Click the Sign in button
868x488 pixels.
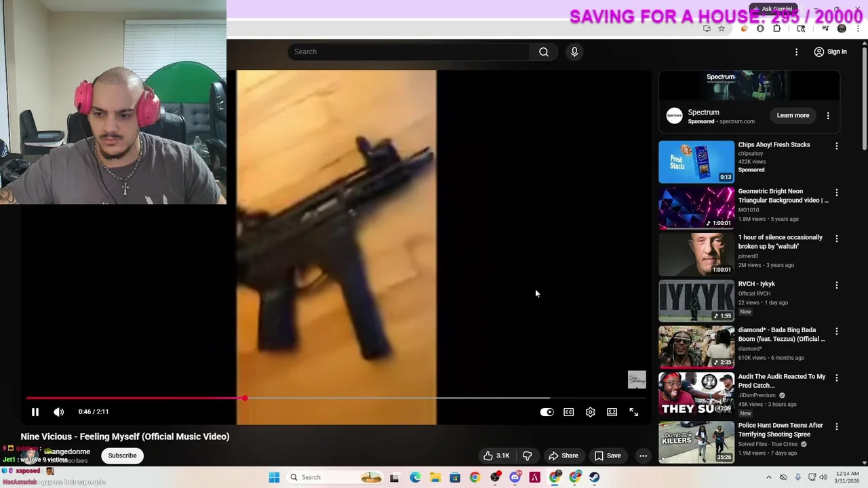(x=830, y=52)
